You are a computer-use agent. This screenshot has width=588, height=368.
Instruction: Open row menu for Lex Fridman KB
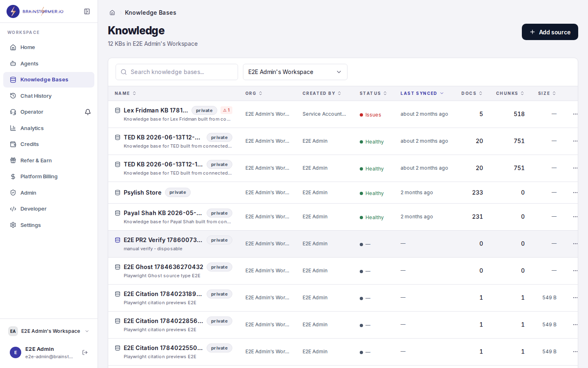[x=575, y=114]
